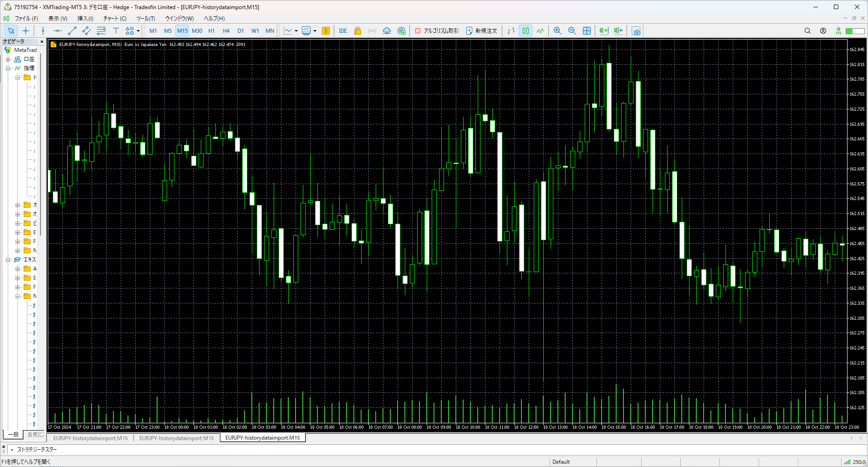Open the user account profile icon
The height and width of the screenshot is (467, 868).
coord(823,31)
